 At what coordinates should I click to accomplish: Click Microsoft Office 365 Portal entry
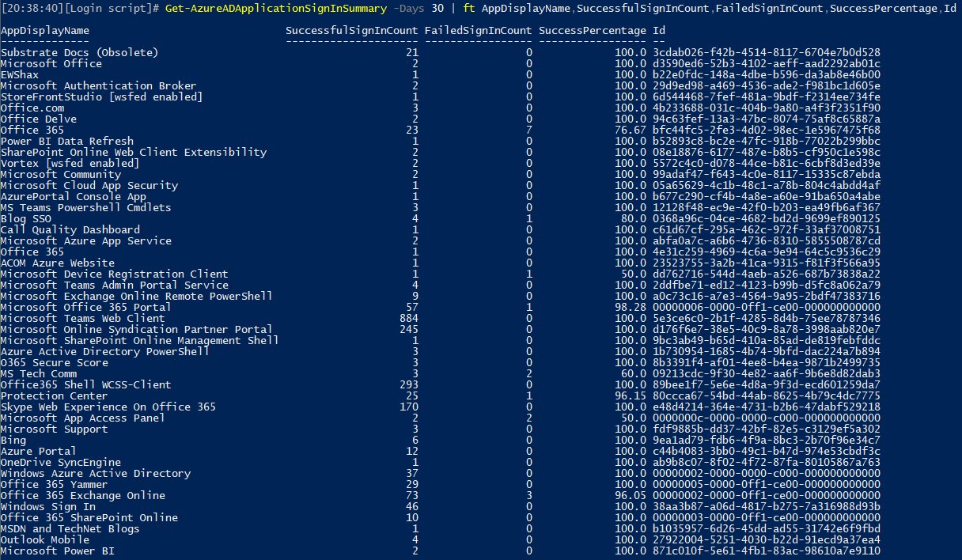click(86, 307)
